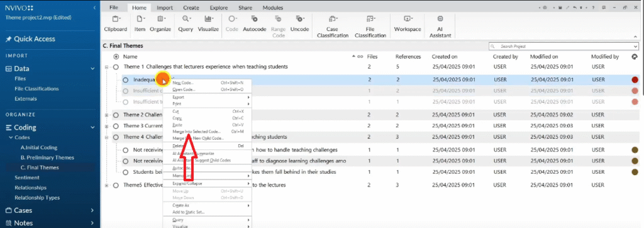Viewport: 644px width, 228px height.
Task: Click the NVivo logo in sidebar
Action: point(19,8)
